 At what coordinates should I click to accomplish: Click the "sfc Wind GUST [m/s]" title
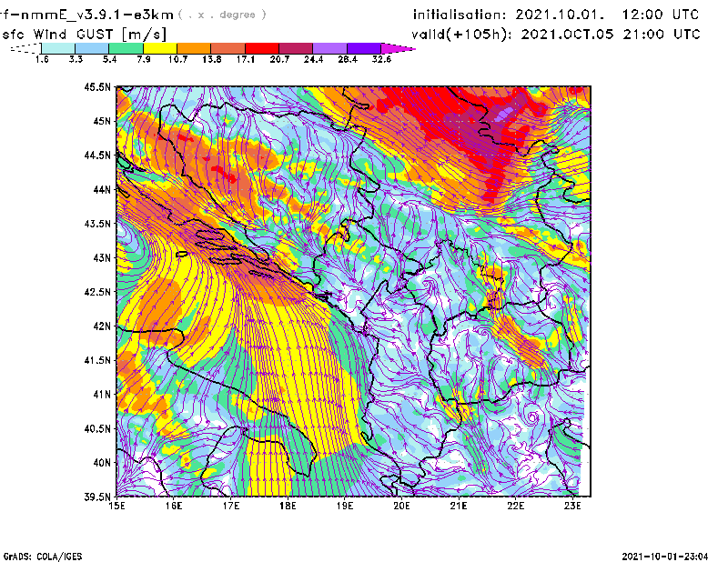[84, 35]
